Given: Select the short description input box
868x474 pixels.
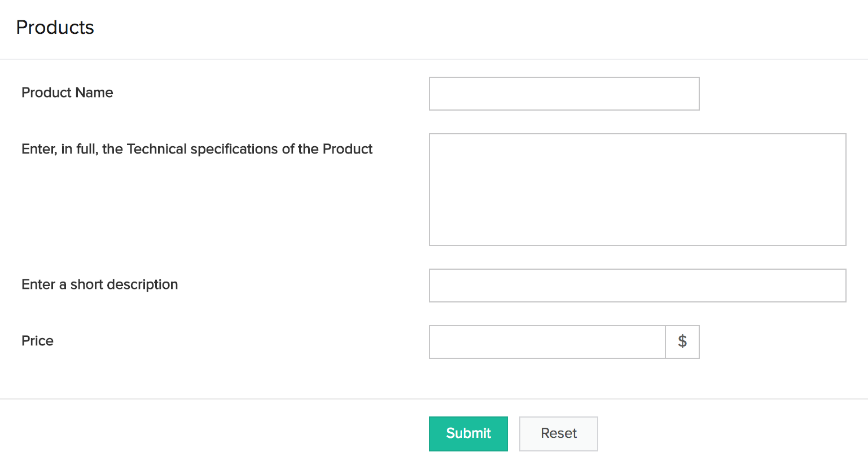Looking at the screenshot, I should click(637, 286).
